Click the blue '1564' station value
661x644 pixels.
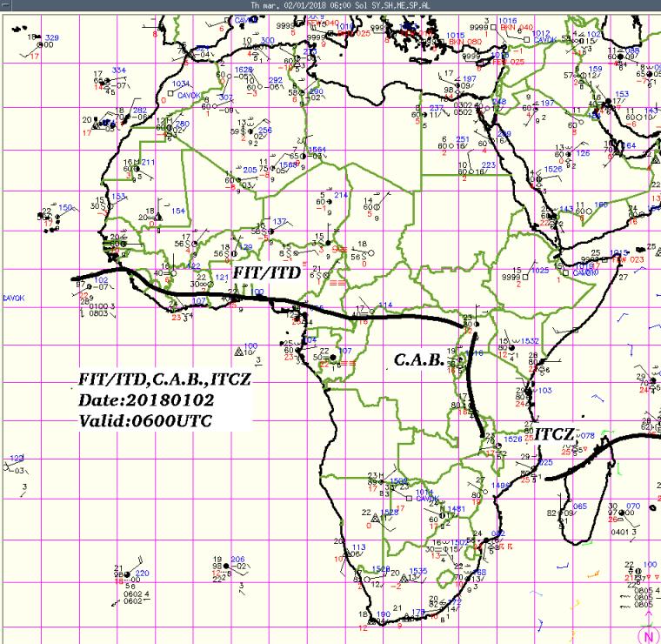tap(317, 150)
